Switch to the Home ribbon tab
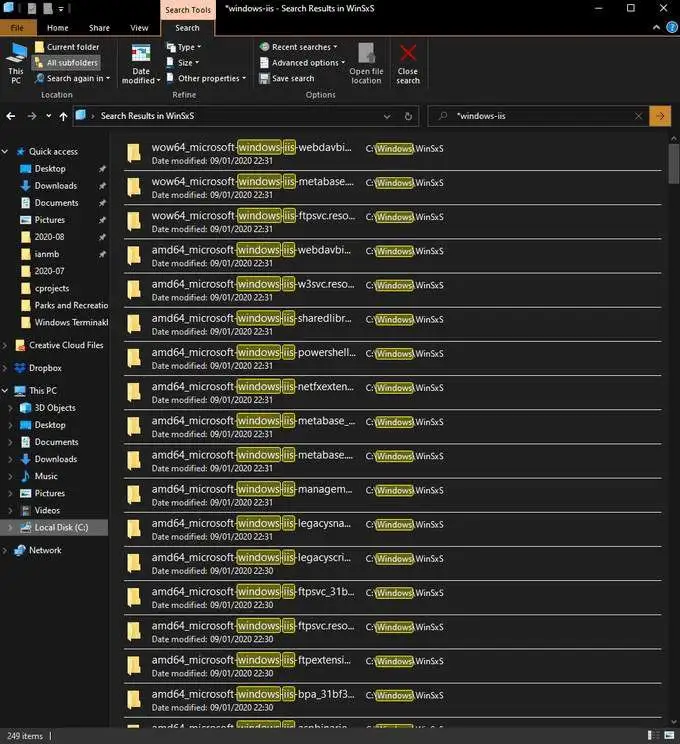The width and height of the screenshot is (680, 744). point(57,28)
